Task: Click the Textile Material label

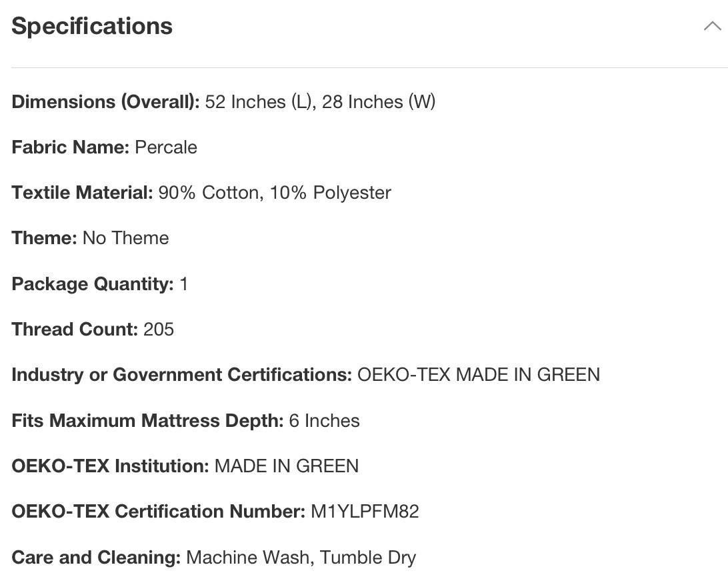Action: coord(82,192)
